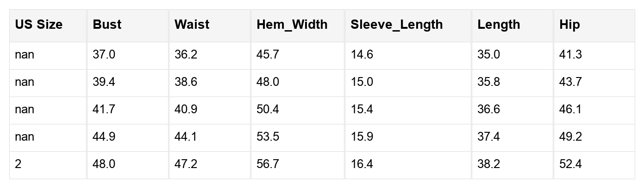Select the Length value 35.8
Screen dimensions: 644x188
point(489,82)
